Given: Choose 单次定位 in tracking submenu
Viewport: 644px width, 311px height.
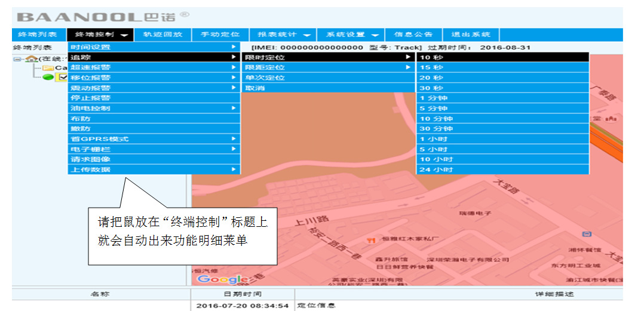Looking at the screenshot, I should 329,78.
